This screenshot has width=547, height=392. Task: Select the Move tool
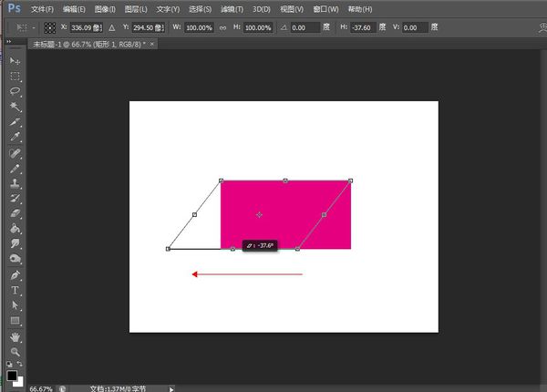coord(15,60)
